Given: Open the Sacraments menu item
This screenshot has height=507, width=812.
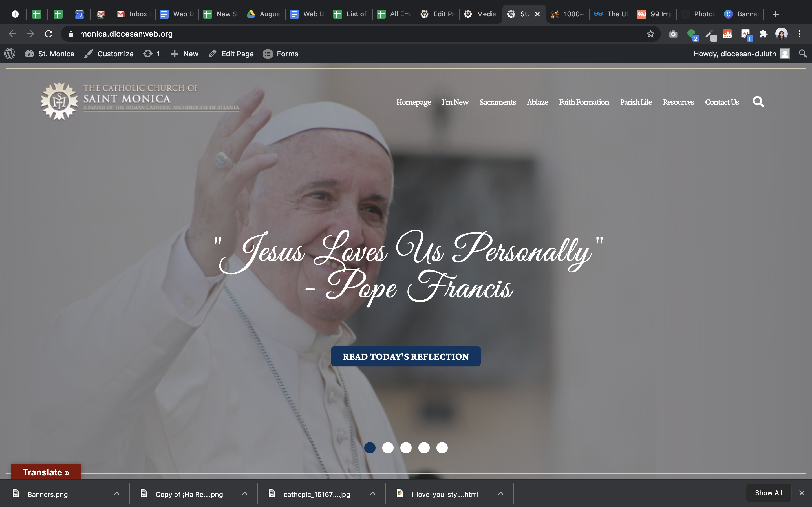Looking at the screenshot, I should tap(497, 102).
